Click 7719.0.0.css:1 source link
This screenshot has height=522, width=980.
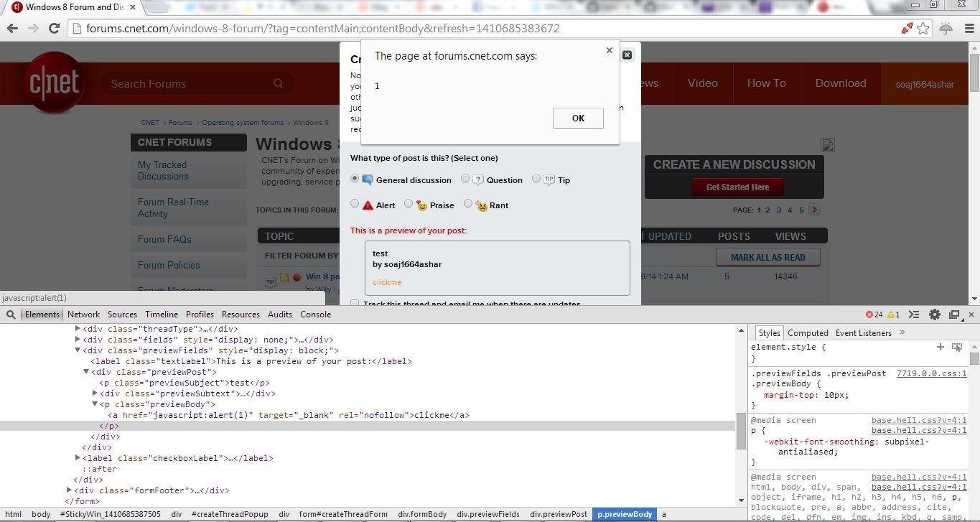point(931,373)
